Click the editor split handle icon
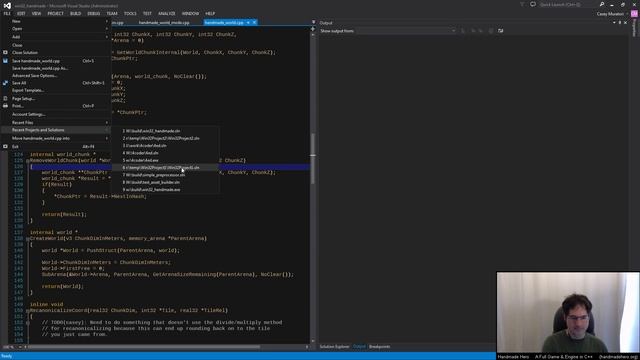Screen dimensions: 640x360 coord(313,29)
